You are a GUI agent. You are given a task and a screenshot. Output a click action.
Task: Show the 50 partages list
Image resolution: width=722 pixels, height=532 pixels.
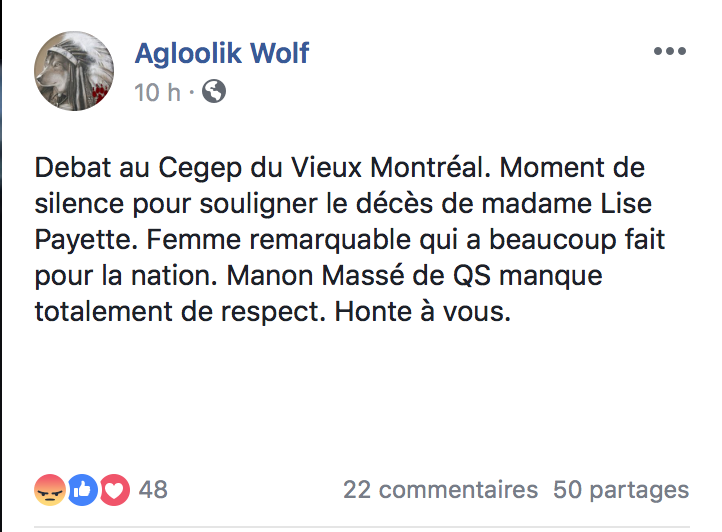tap(621, 490)
